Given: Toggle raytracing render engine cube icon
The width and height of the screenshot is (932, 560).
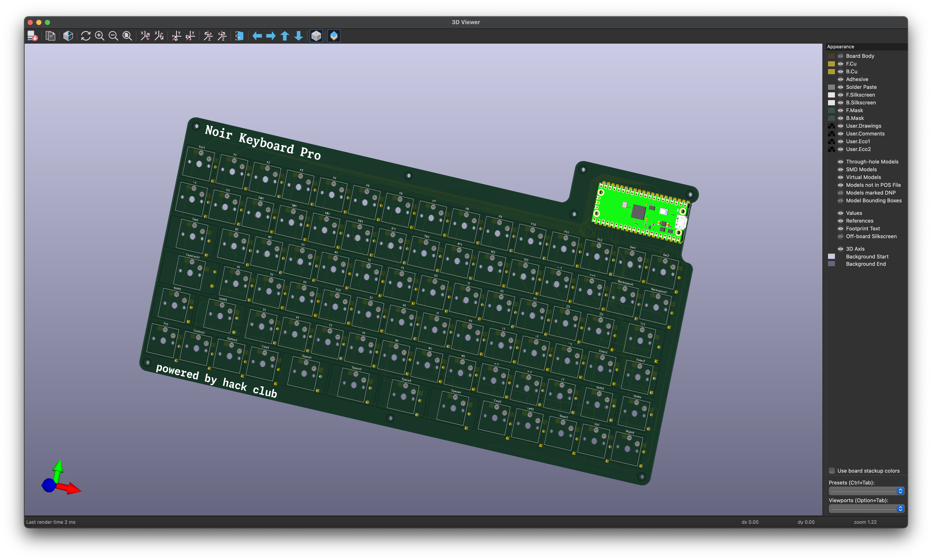Looking at the screenshot, I should (68, 36).
